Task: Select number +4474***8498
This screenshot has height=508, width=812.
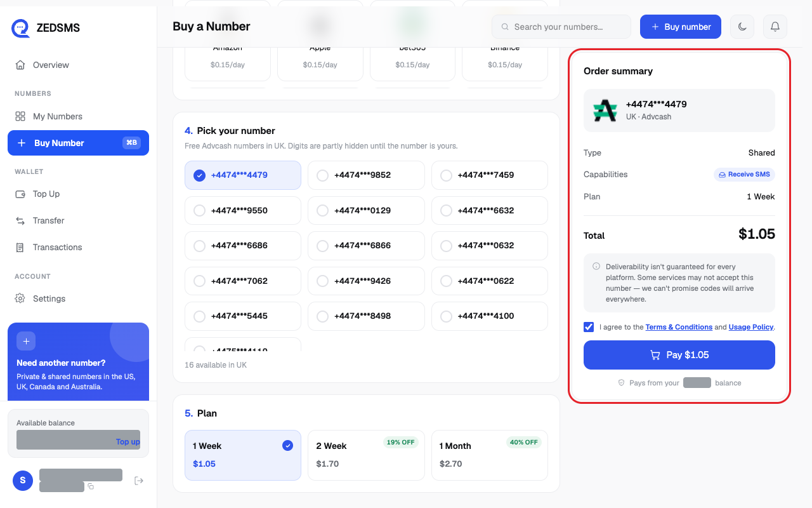Action: coord(366,316)
